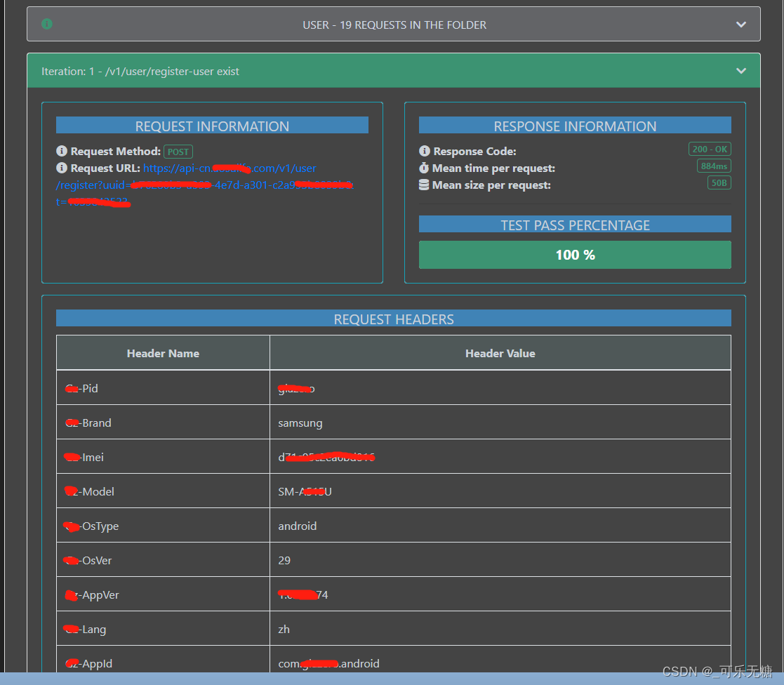The width and height of the screenshot is (784, 685).
Task: Click the Response Code label
Action: click(474, 151)
